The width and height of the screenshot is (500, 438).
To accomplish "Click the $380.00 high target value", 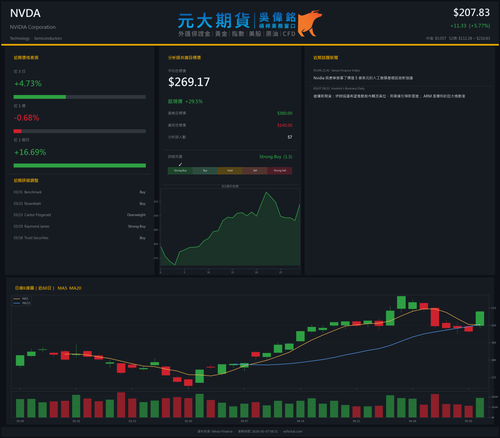I will point(285,113).
